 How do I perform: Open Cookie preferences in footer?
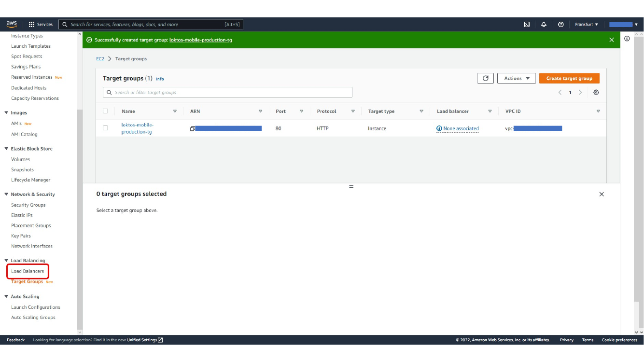(619, 340)
